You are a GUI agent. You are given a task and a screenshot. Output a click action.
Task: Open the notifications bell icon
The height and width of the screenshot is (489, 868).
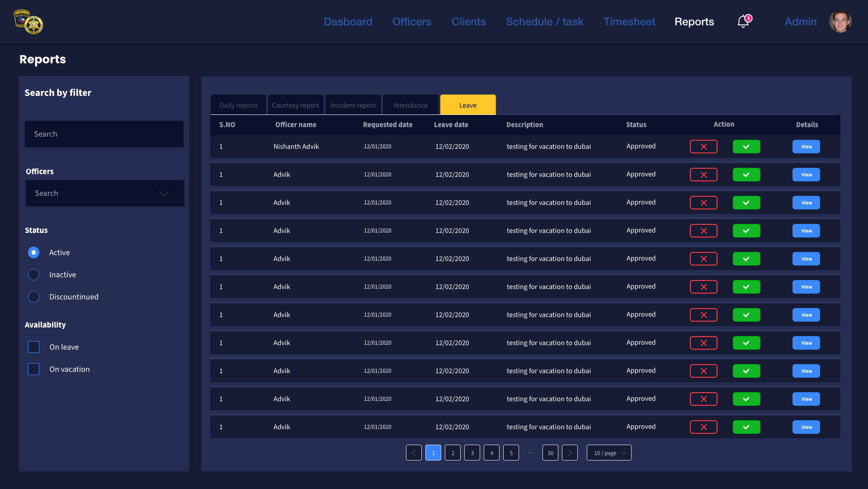pos(743,22)
